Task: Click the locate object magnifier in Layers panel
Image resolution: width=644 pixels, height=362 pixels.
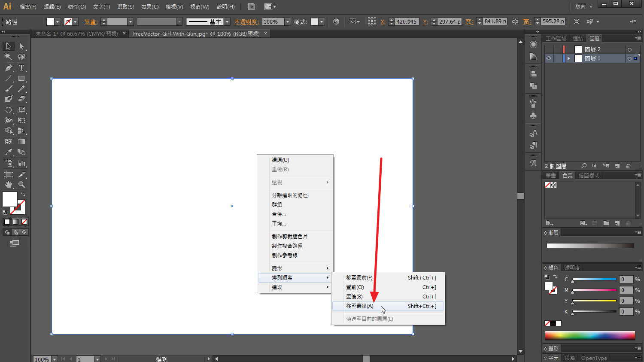Action: [x=584, y=166]
